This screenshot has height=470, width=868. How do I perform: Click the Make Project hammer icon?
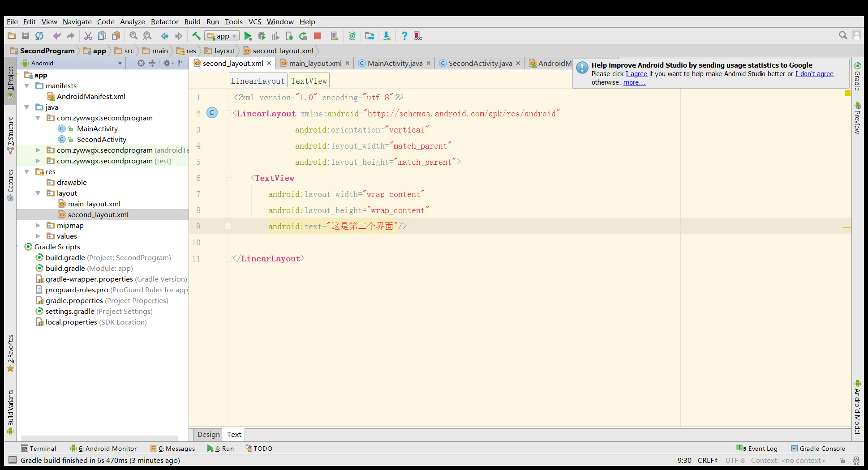coord(196,36)
